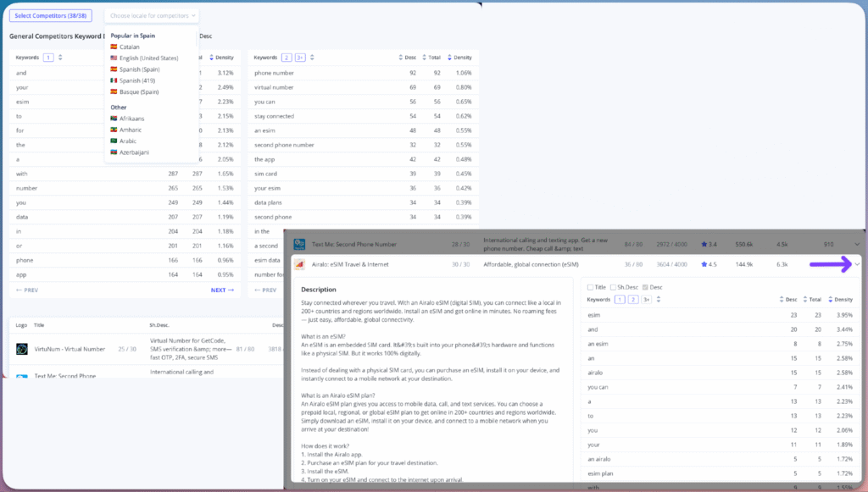868x492 pixels.
Task: Check the Title checkbox in Airalo panel
Action: pyautogui.click(x=590, y=287)
